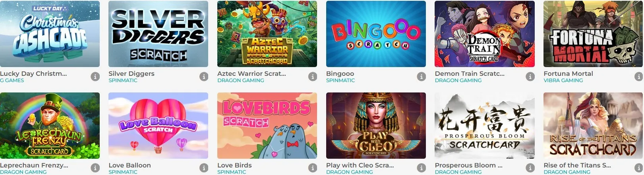This screenshot has width=644, height=175.
Task: Click Spinmatic provider under Bingooo
Action: [340, 81]
